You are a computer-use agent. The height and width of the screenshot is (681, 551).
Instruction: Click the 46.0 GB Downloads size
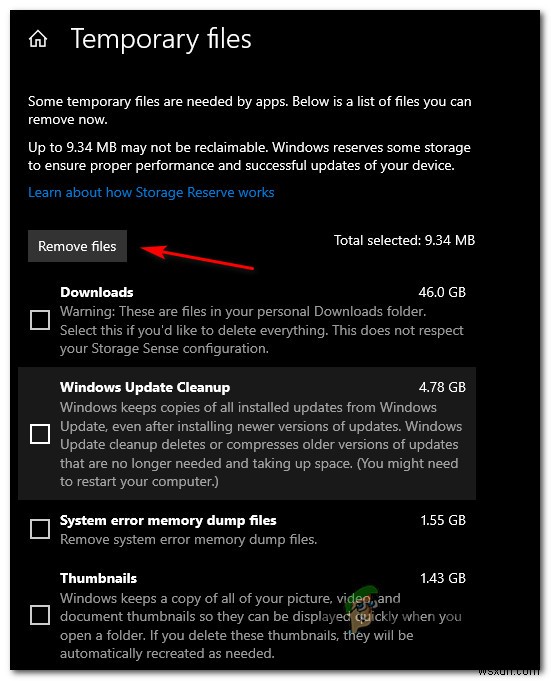pyautogui.click(x=442, y=292)
